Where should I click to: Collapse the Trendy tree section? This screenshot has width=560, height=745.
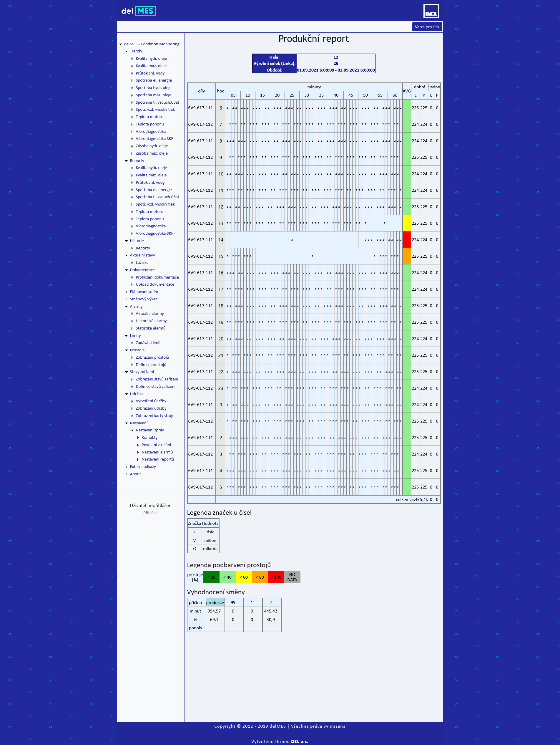coord(127,51)
